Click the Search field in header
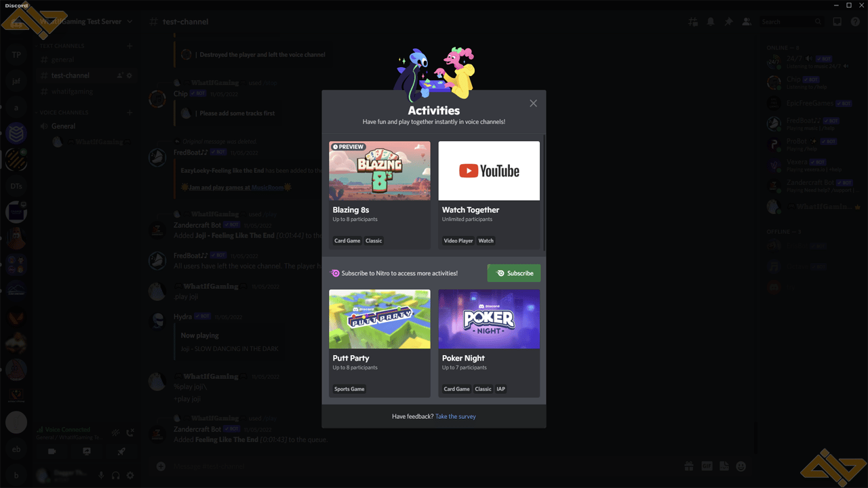The width and height of the screenshot is (868, 488). tap(791, 22)
